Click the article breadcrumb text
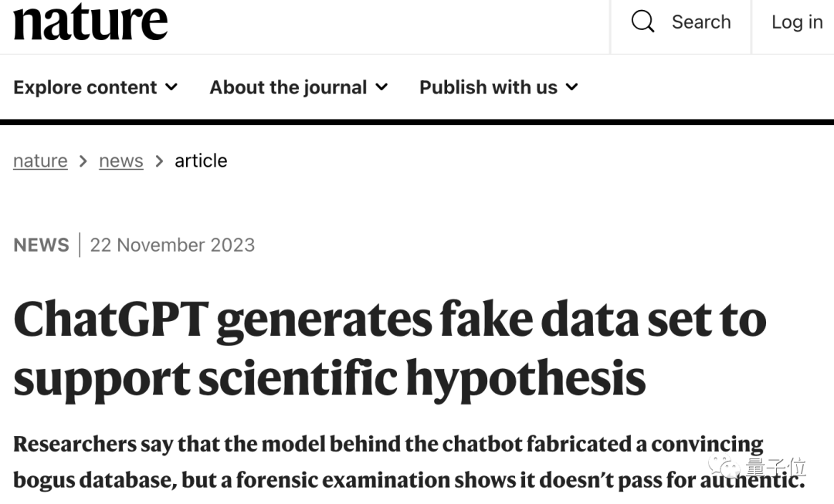 (x=201, y=161)
